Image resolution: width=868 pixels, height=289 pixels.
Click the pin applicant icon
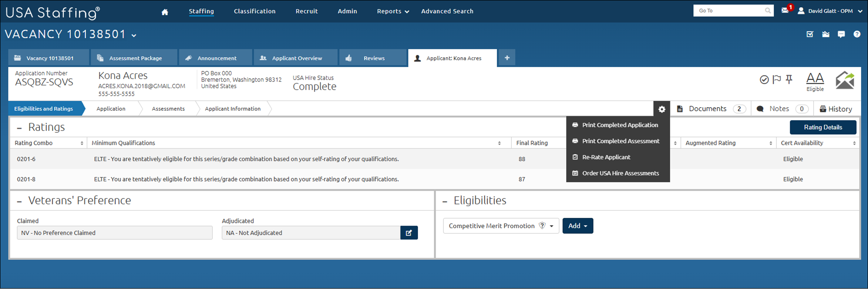[789, 80]
